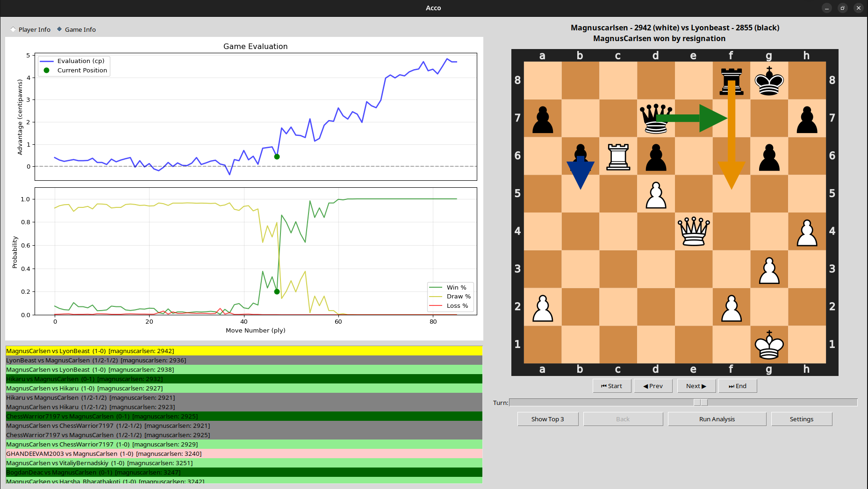The width and height of the screenshot is (868, 489).
Task: Select the Game Info radio option
Action: (60, 29)
